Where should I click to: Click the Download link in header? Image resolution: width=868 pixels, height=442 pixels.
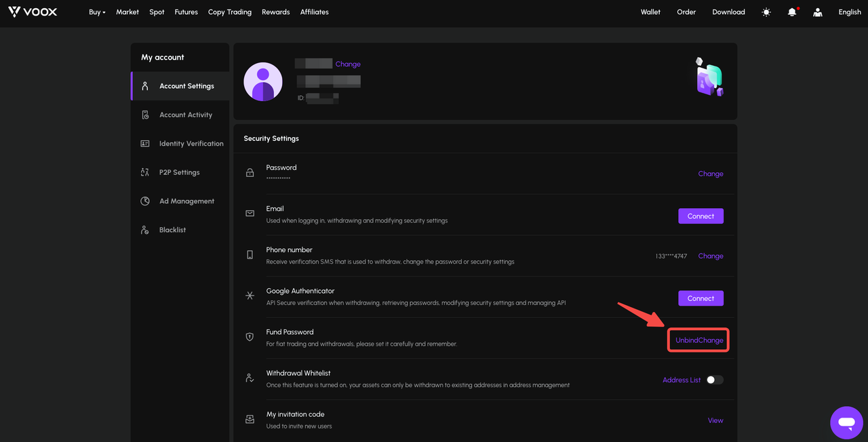click(728, 12)
